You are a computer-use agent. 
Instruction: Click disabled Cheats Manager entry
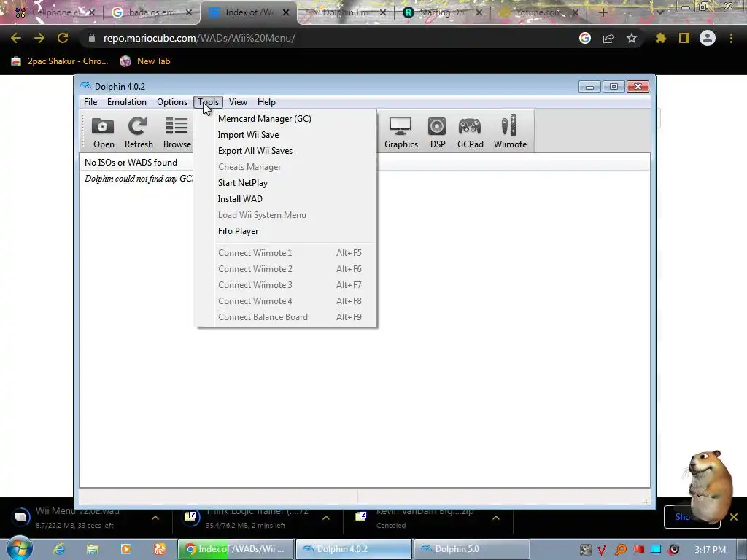(x=285, y=167)
